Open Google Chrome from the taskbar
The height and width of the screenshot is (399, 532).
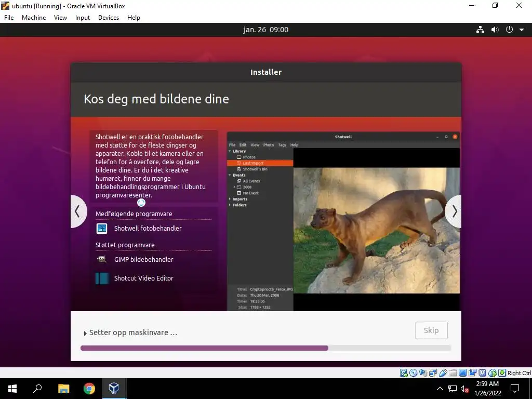click(89, 389)
